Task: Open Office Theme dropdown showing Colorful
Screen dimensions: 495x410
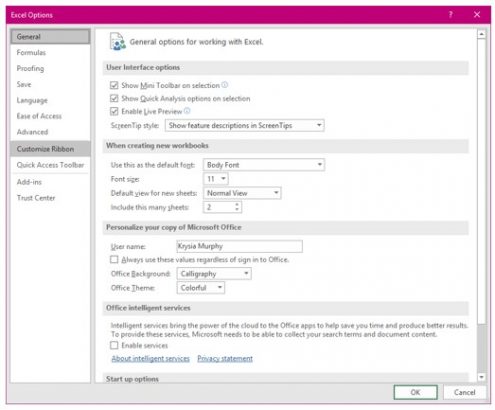Action: 201,288
